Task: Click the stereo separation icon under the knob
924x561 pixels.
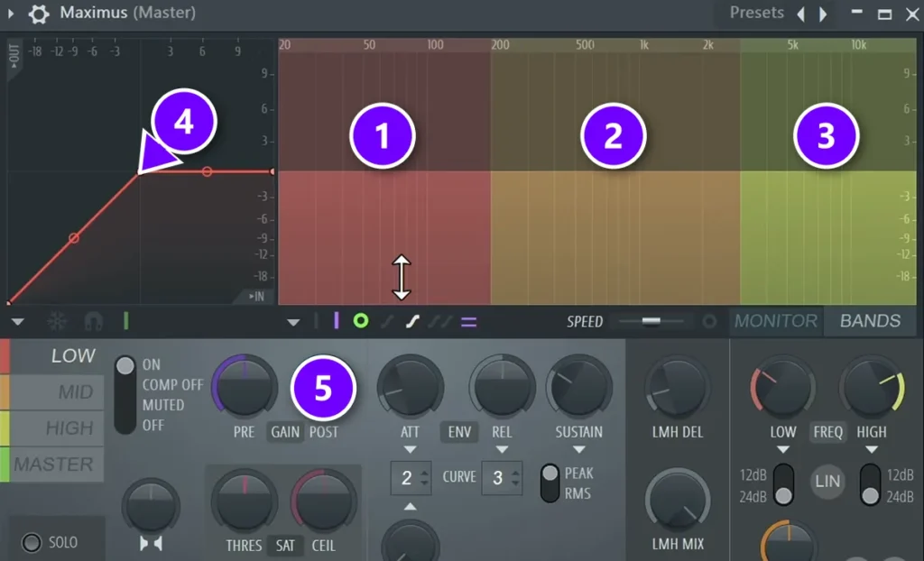Action: 151,543
